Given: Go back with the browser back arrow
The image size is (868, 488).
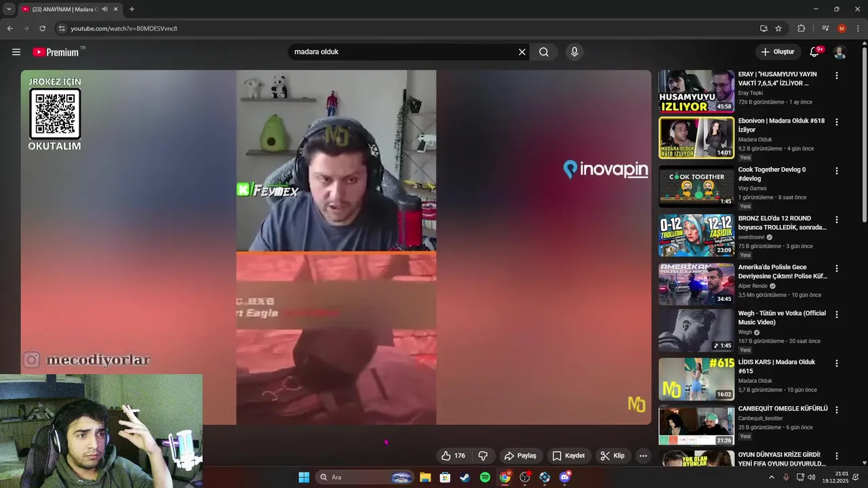Looking at the screenshot, I should (x=9, y=28).
